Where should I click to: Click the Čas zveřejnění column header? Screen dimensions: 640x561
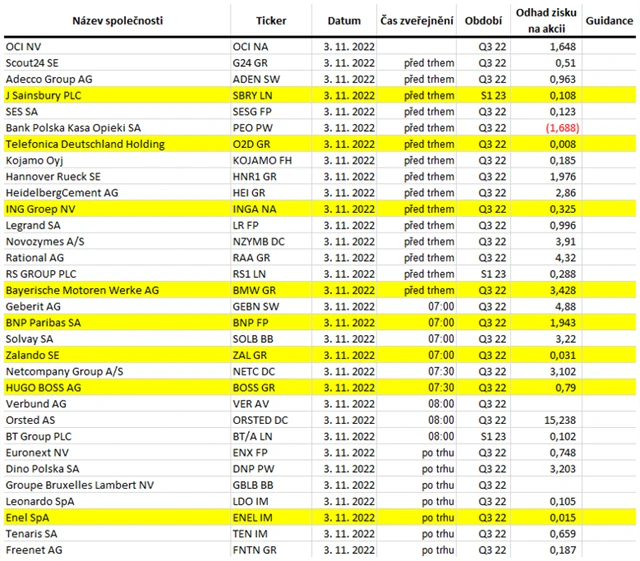point(417,20)
